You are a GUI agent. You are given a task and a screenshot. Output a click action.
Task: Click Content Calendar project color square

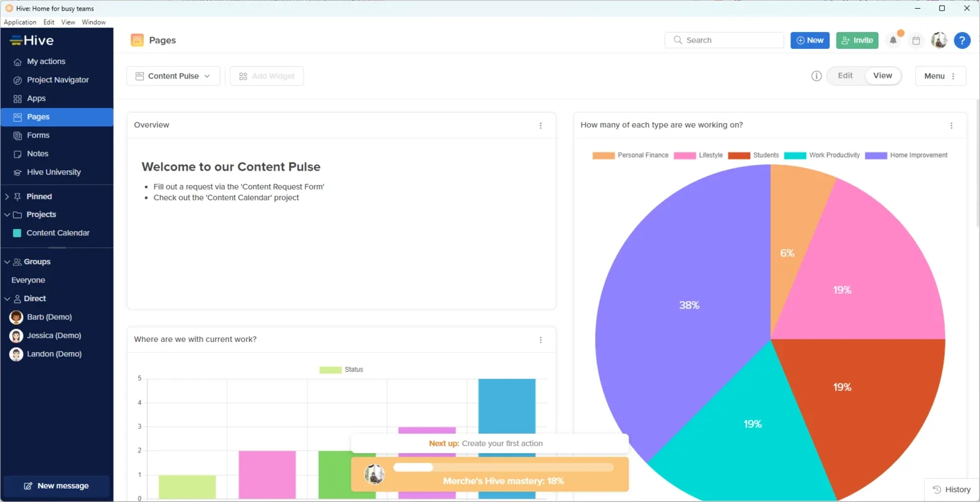click(18, 233)
